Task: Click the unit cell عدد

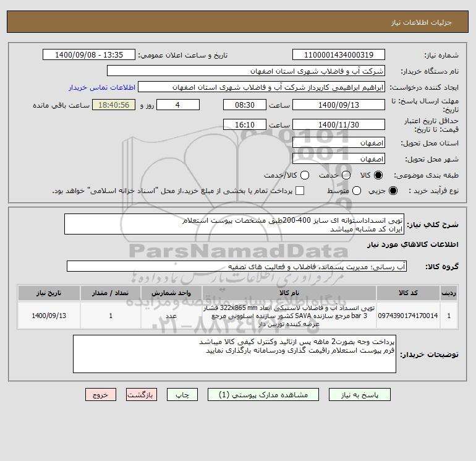Action: 171,316
